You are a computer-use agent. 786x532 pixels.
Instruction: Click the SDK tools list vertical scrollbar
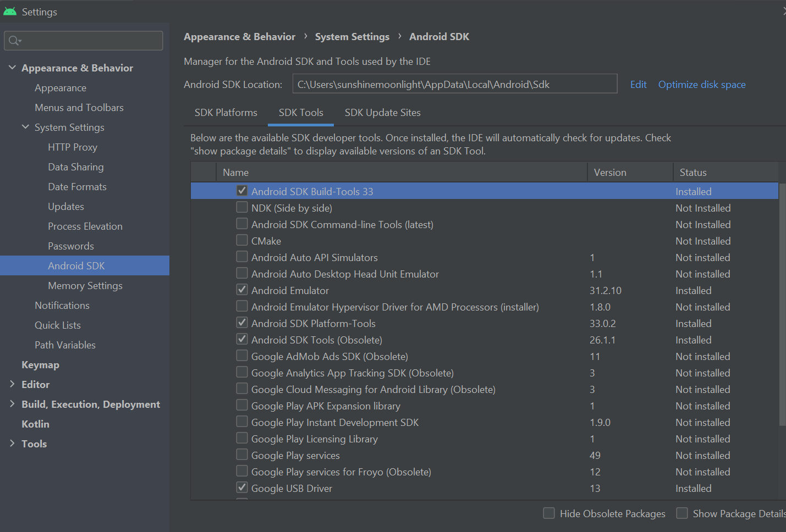click(783, 302)
